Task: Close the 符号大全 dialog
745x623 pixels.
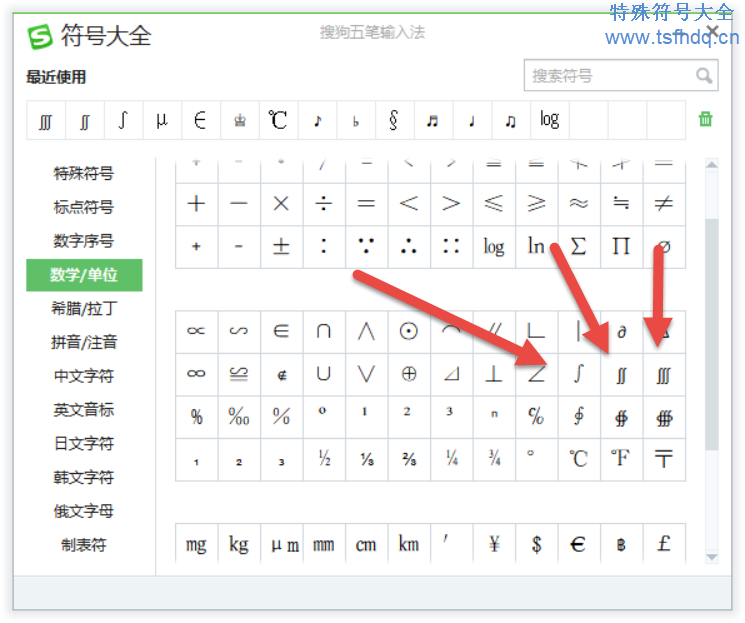Action: point(712,32)
